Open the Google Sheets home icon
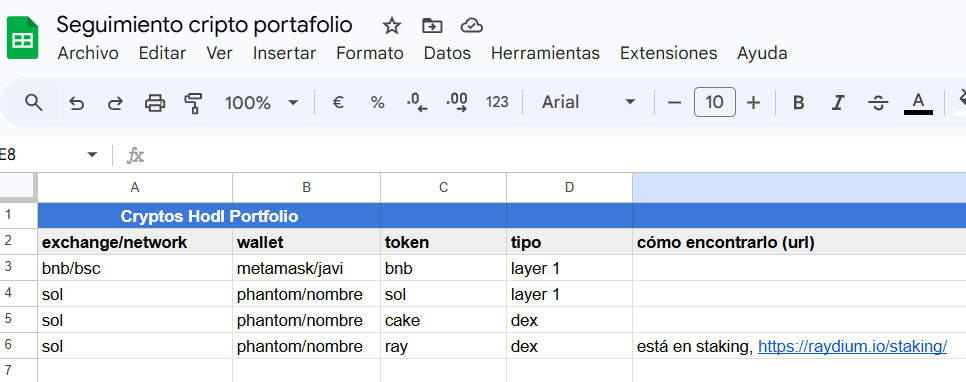 click(x=23, y=38)
